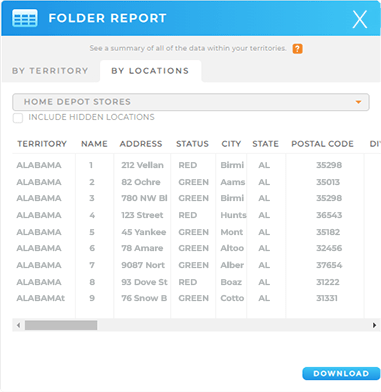381x392 pixels.
Task: Select address 93 Dove St
Action: coord(144,282)
